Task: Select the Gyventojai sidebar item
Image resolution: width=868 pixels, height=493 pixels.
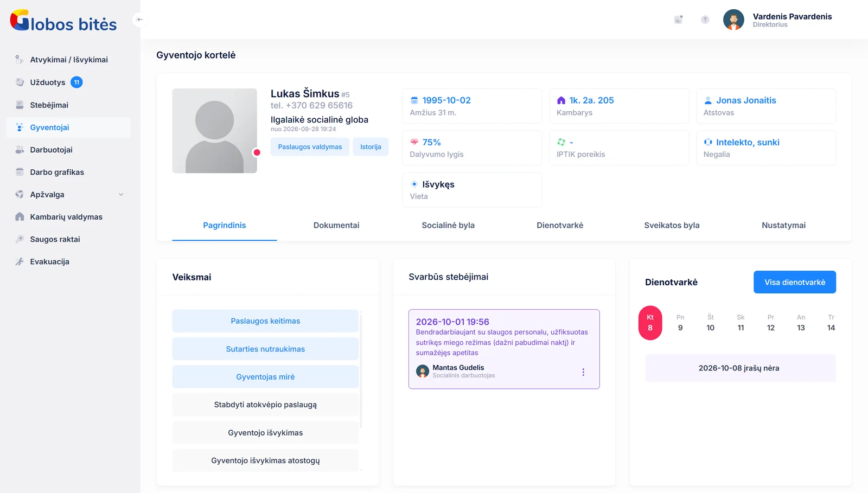Action: point(69,127)
